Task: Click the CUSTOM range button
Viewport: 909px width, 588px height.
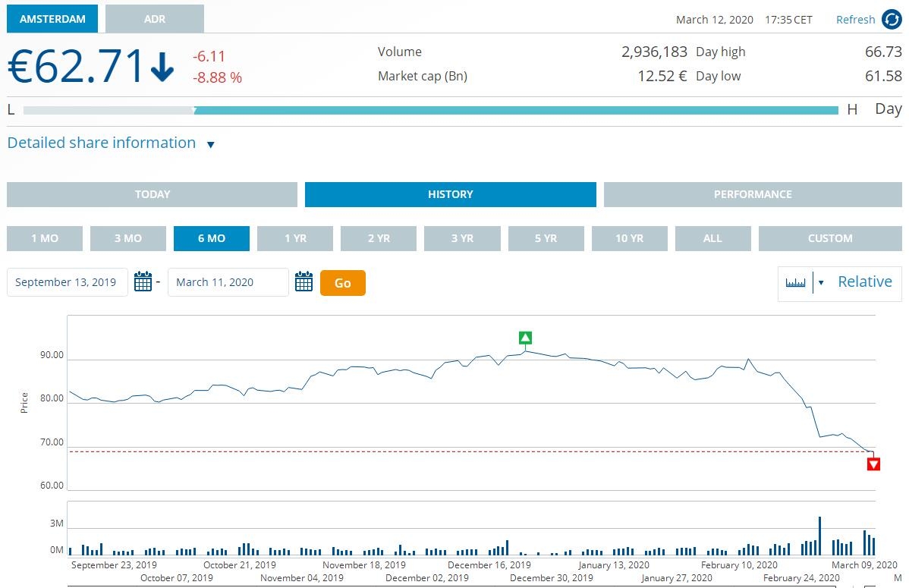Action: click(x=829, y=238)
